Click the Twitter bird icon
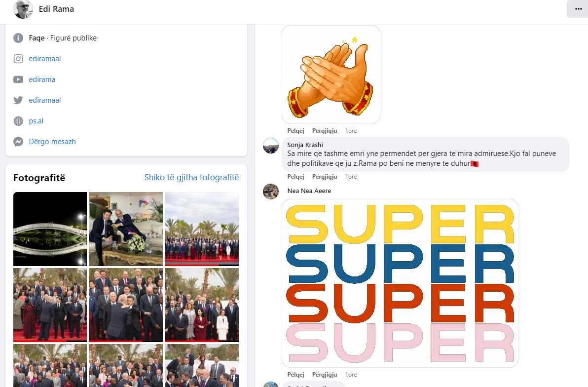The width and height of the screenshot is (588, 387). coord(18,100)
